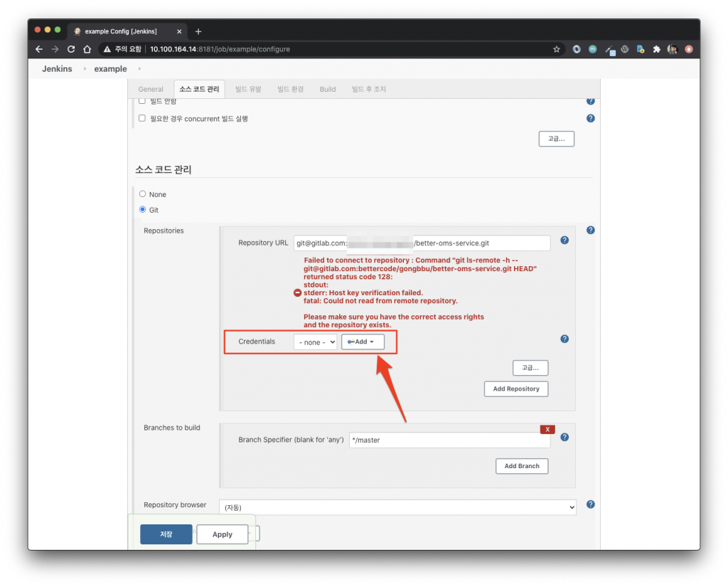Select the None source control option

tap(143, 194)
